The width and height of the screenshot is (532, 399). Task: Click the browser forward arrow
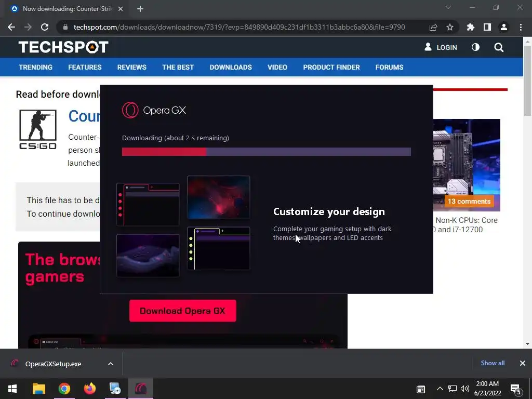[x=28, y=27]
